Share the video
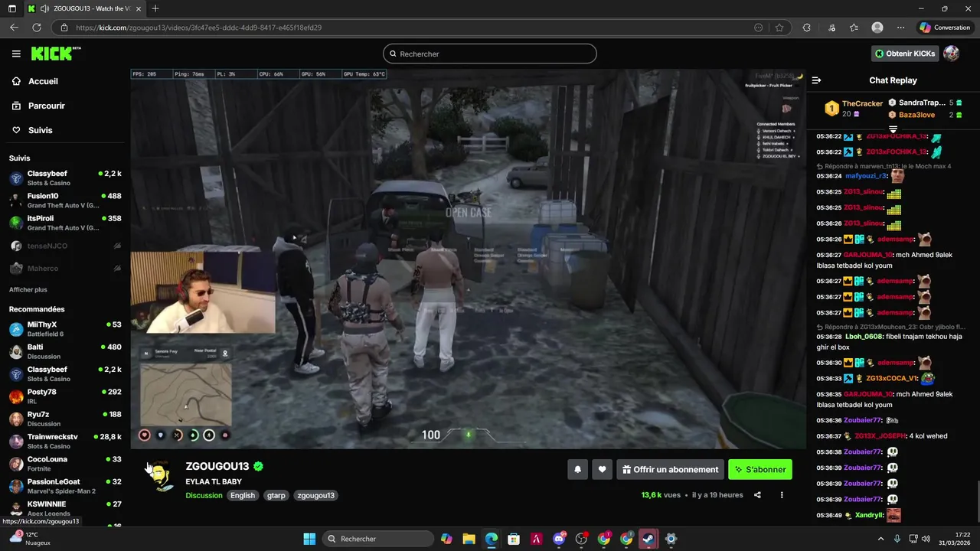This screenshot has height=551, width=980. click(757, 495)
